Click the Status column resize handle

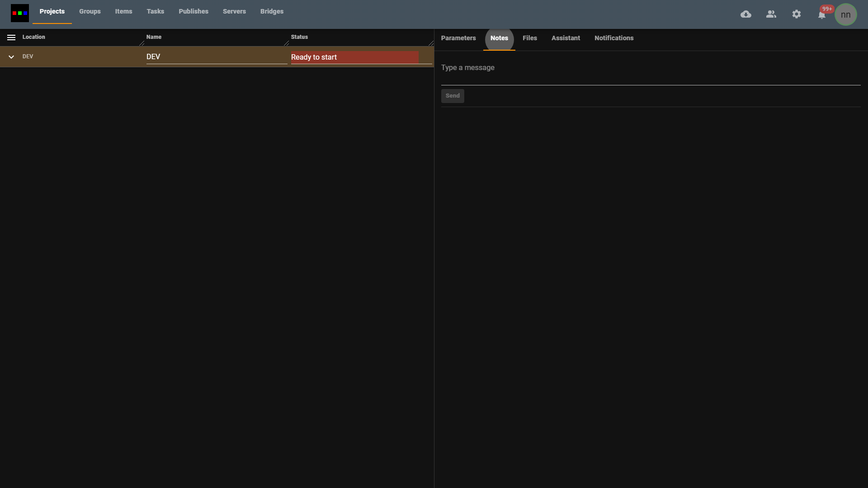pos(431,43)
